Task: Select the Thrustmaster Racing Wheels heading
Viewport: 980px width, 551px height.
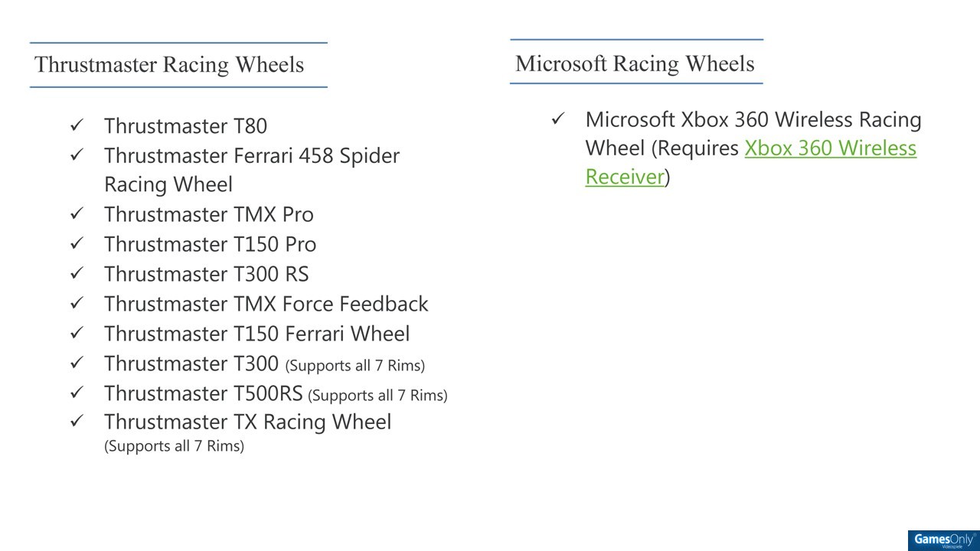Action: [169, 64]
